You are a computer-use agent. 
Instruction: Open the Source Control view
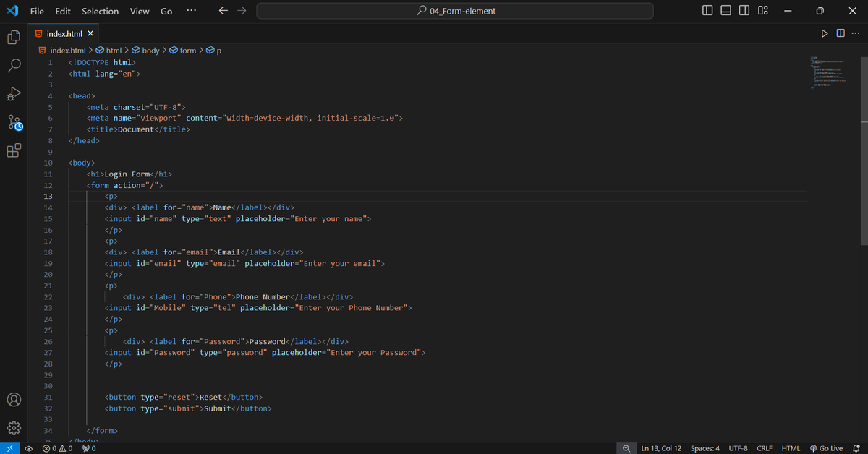click(14, 122)
